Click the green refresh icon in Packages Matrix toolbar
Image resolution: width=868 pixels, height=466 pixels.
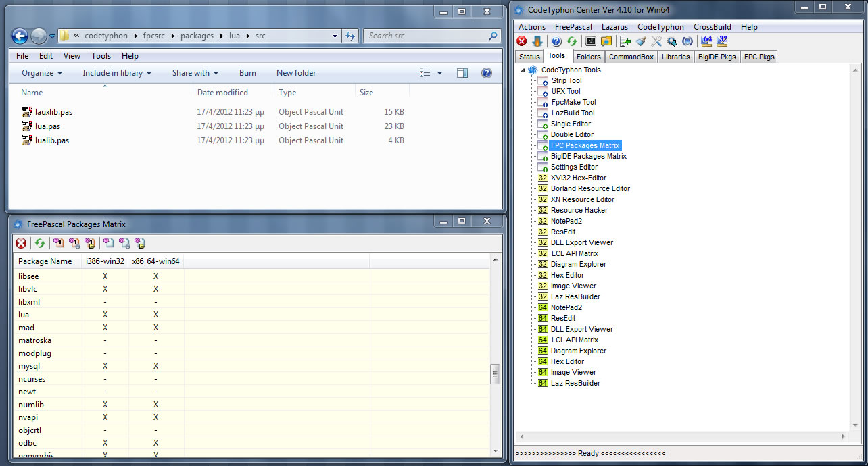coord(40,243)
